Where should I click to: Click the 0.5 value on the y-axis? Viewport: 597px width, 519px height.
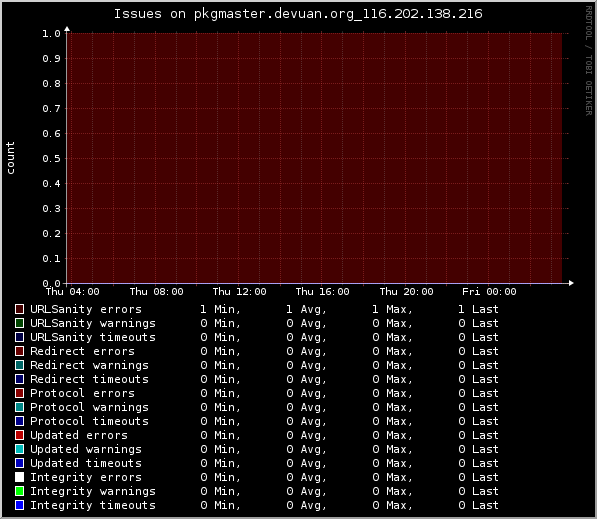(51, 158)
